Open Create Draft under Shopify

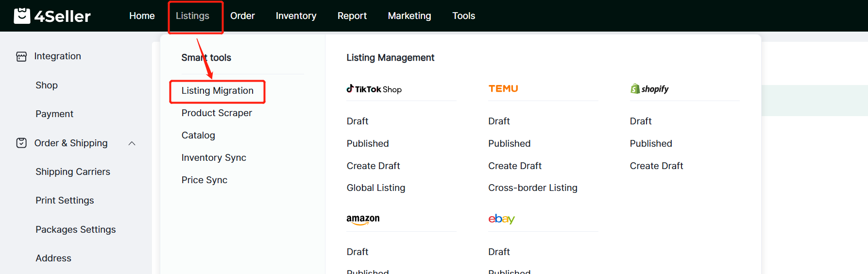click(x=656, y=166)
